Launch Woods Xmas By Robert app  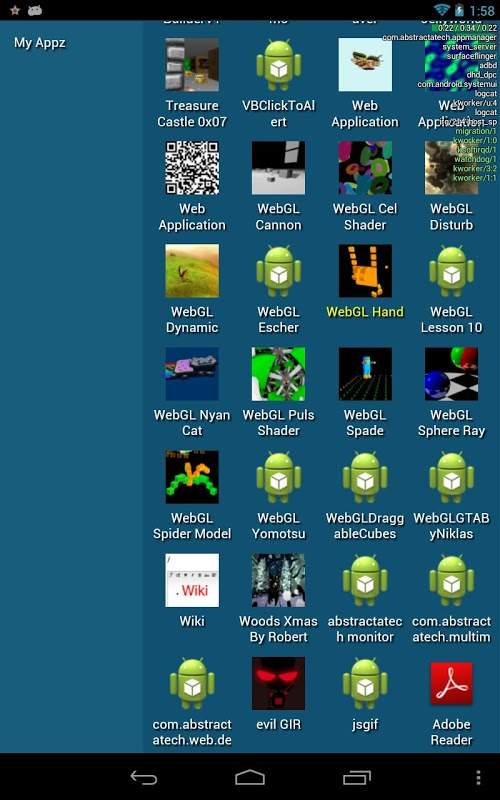(279, 580)
